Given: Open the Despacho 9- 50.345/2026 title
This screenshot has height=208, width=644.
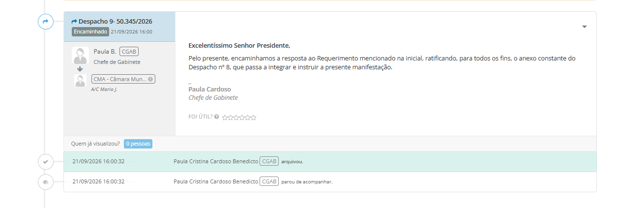Looking at the screenshot, I should tap(116, 22).
